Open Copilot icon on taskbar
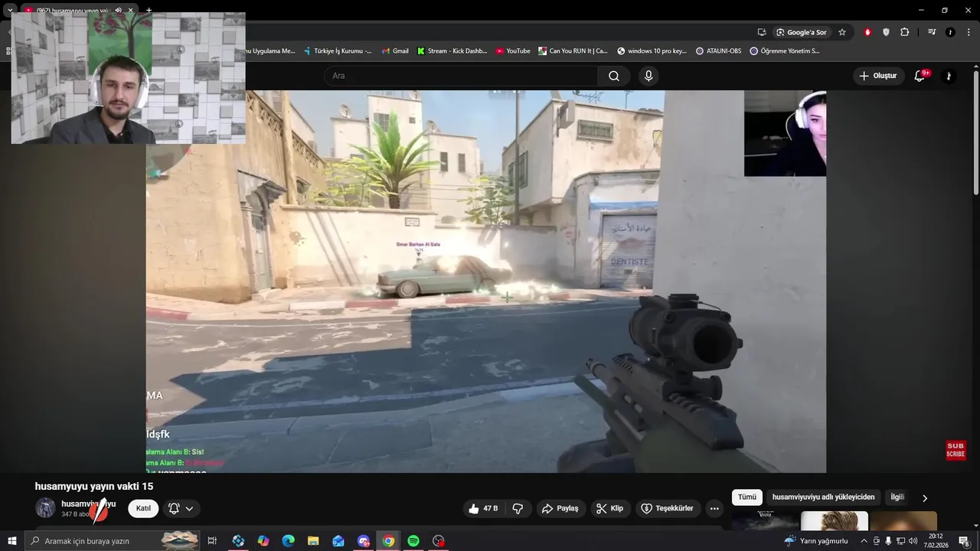The height and width of the screenshot is (551, 980). point(263,541)
